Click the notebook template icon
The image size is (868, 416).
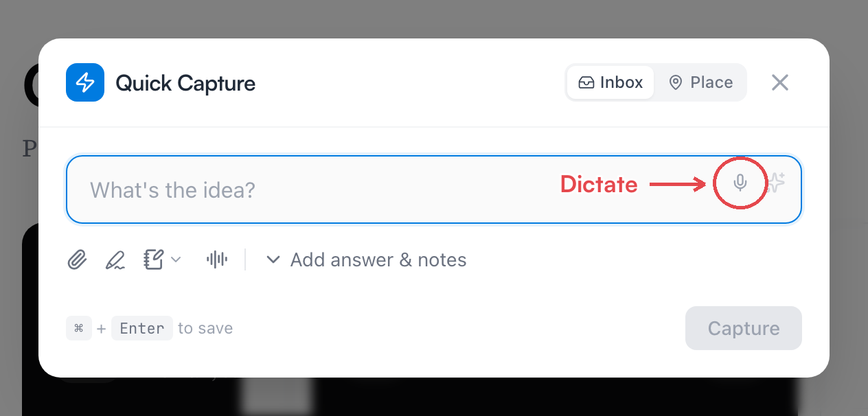tap(154, 259)
